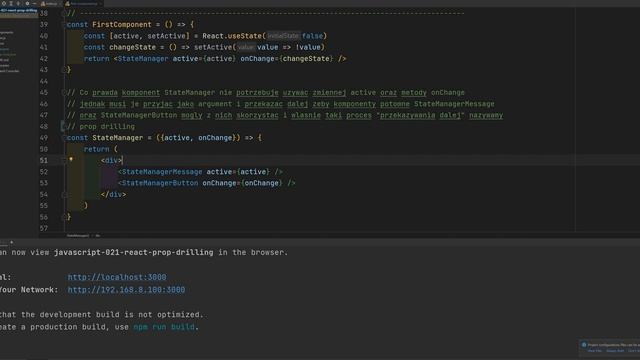640x360 pixels.
Task: Collapse FirstComponent at line 39 fold marker
Action: pyautogui.click(x=63, y=24)
